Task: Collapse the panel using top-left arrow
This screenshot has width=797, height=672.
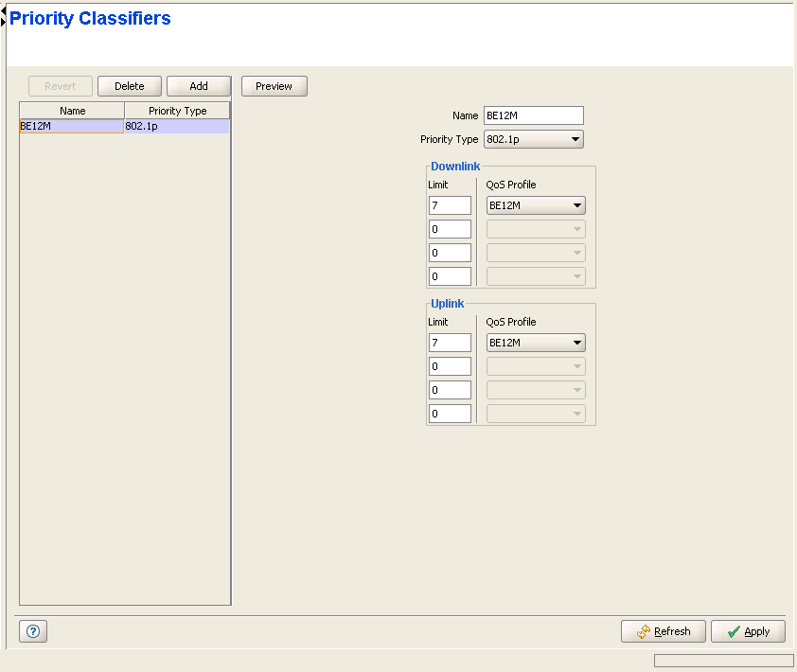Action: tap(4, 14)
